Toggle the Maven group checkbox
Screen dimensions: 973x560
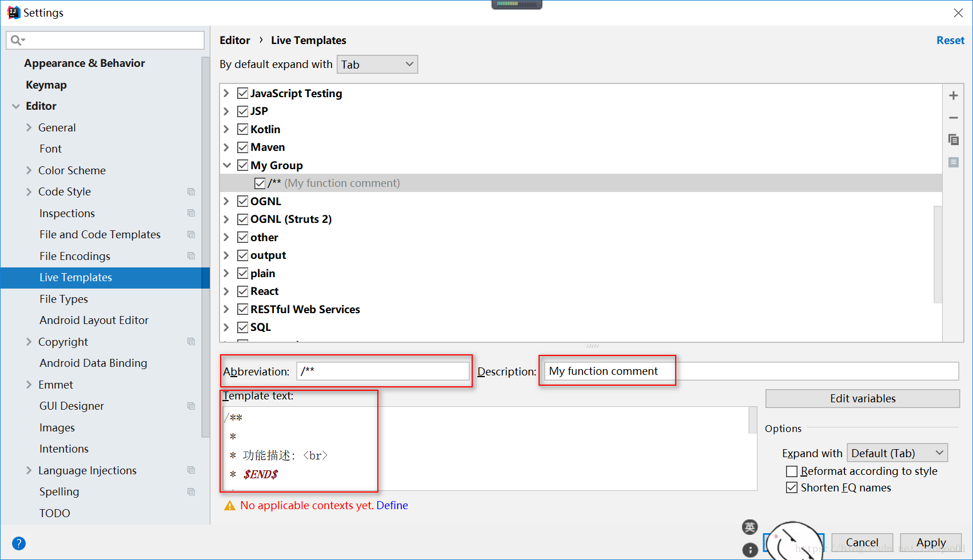coord(243,147)
